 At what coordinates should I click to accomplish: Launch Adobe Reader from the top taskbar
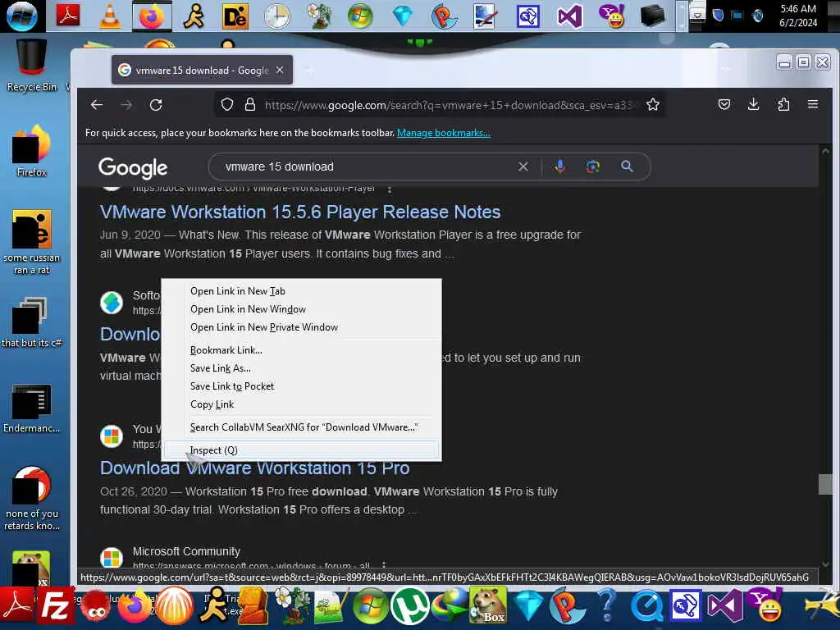pos(68,16)
